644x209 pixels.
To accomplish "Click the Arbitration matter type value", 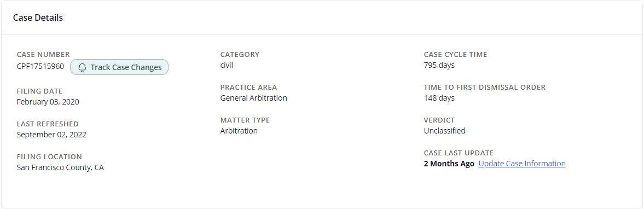I will [x=239, y=131].
